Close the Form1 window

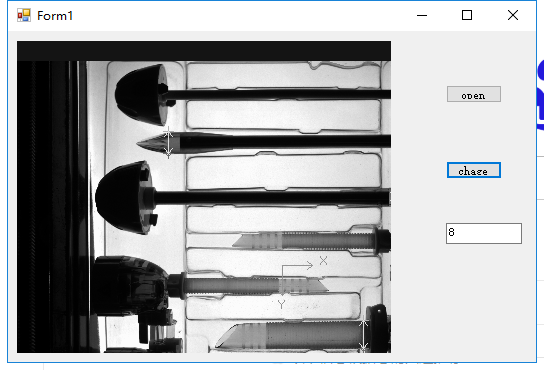(x=513, y=15)
